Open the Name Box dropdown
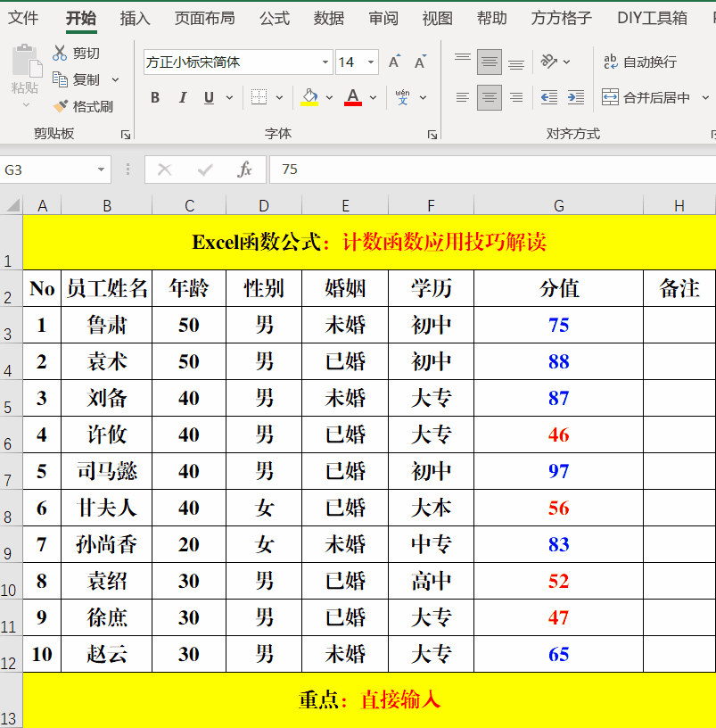This screenshot has width=716, height=728. pos(101,170)
